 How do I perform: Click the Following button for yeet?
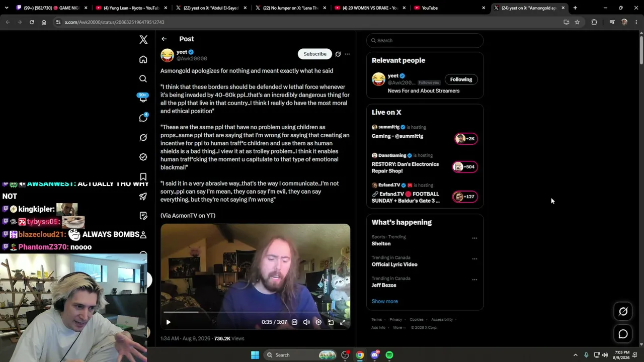[x=461, y=79]
